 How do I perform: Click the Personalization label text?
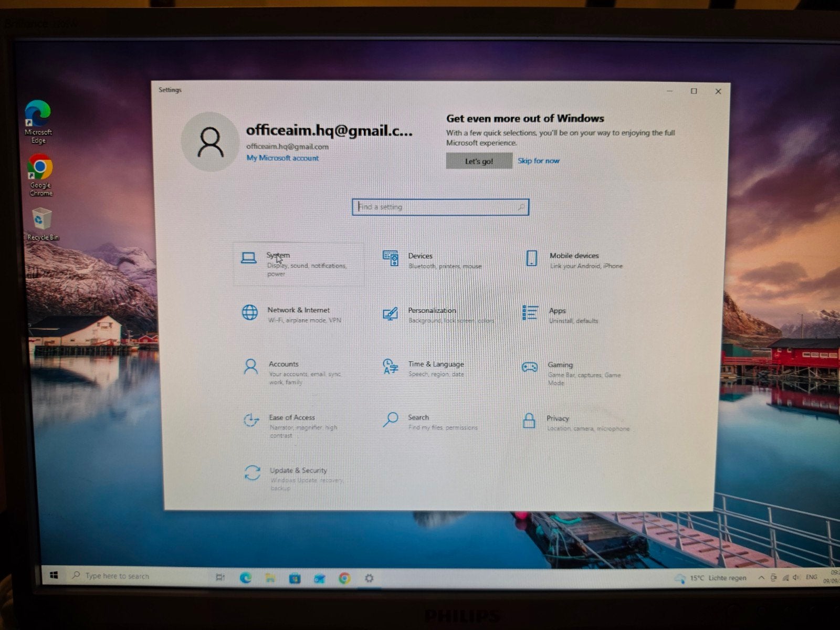click(432, 310)
